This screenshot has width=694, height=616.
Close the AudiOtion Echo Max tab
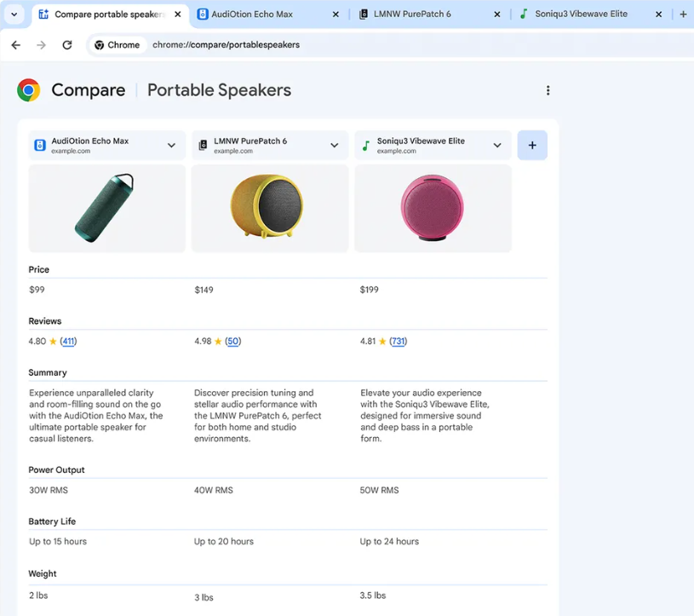[336, 14]
